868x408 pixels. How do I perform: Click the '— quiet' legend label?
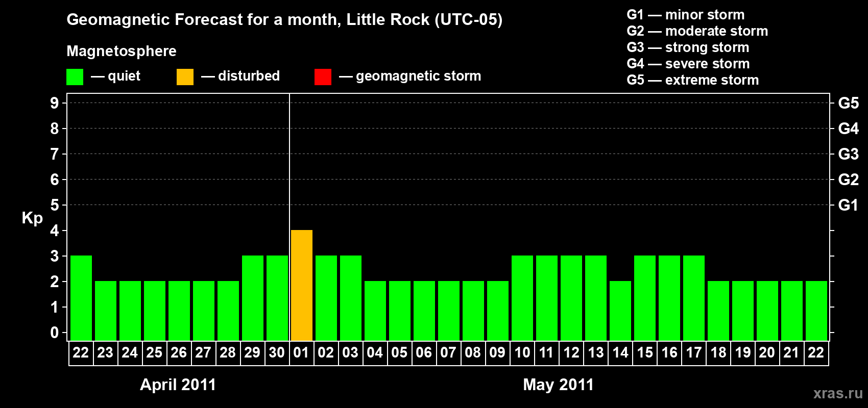(115, 76)
